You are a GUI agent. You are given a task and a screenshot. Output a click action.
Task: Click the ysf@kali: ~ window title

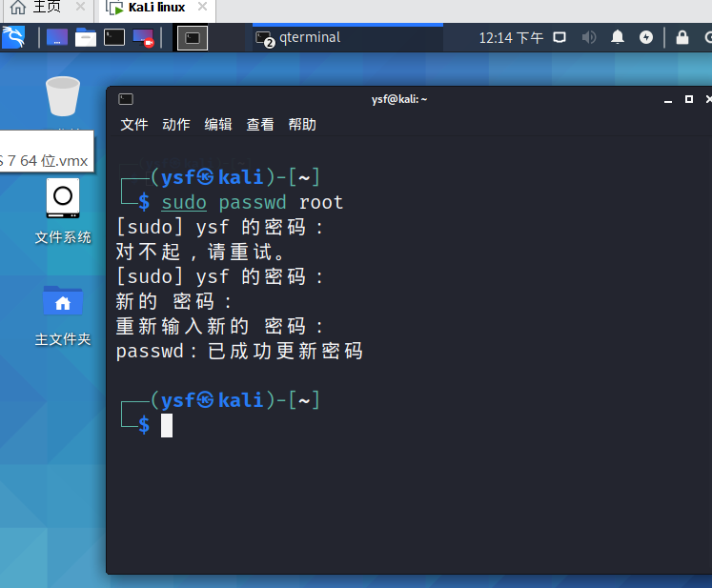399,99
